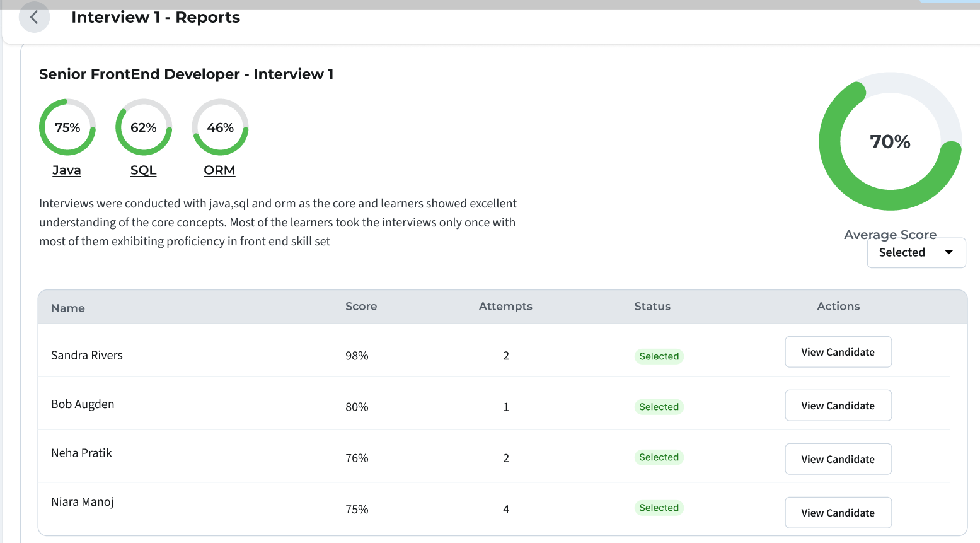Image resolution: width=980 pixels, height=543 pixels.
Task: View candidate Niara Manoj
Action: pyautogui.click(x=838, y=513)
